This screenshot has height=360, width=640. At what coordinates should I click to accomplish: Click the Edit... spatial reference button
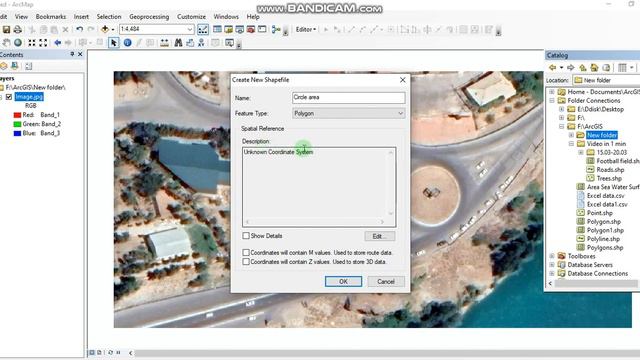pos(380,236)
